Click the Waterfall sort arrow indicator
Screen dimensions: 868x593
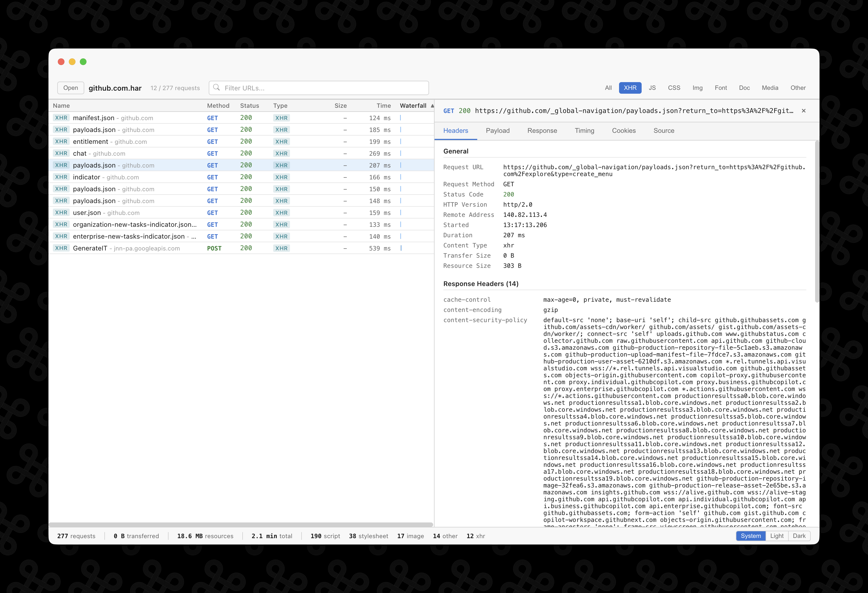[432, 106]
